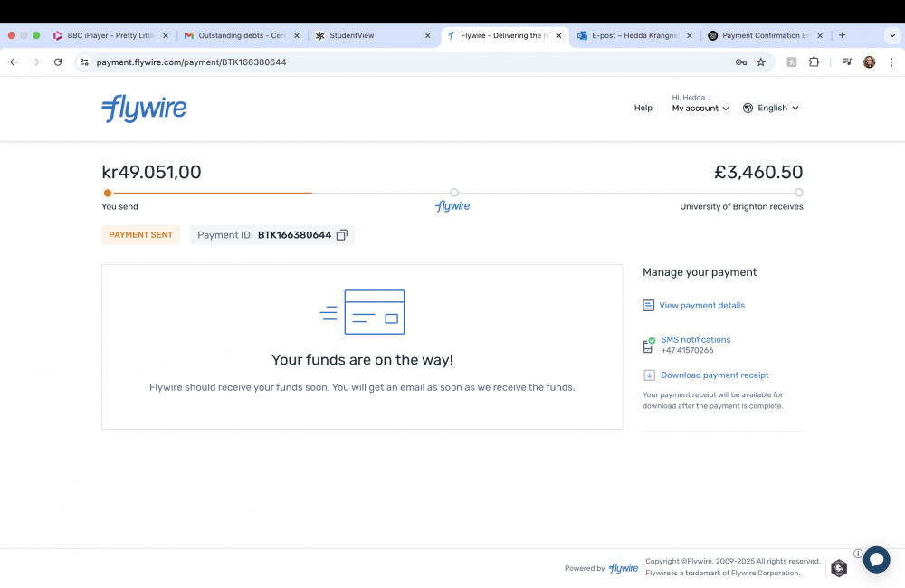
Task: Open the saved passwords key icon
Action: point(741,62)
